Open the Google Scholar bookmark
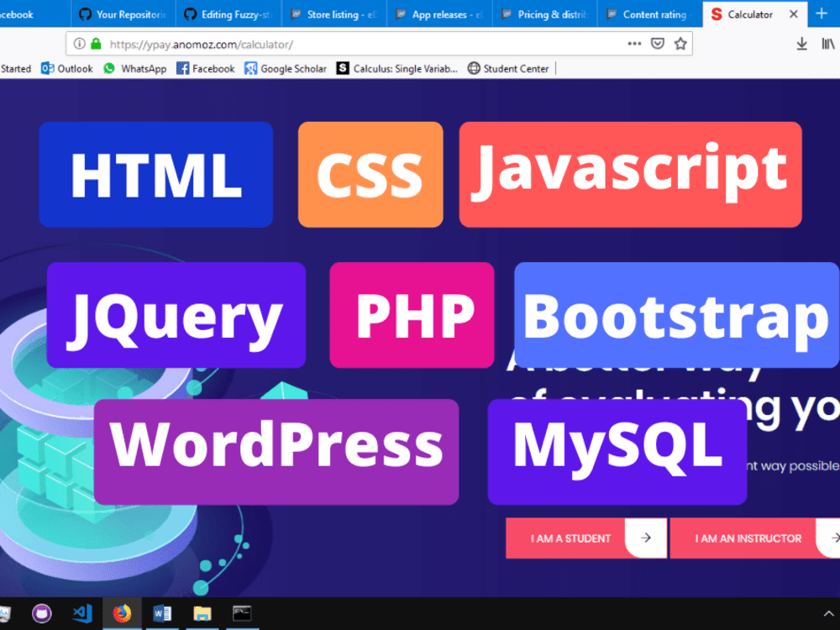This screenshot has height=630, width=840. pyautogui.click(x=286, y=69)
